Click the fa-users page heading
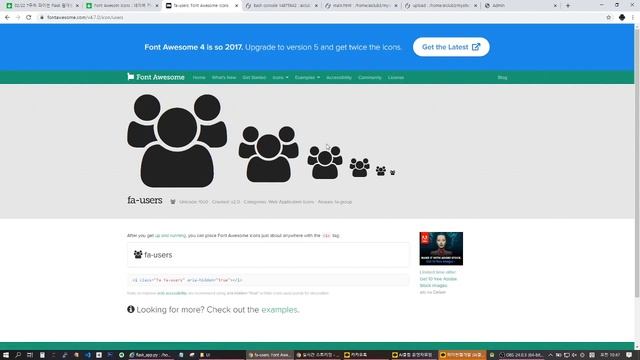 click(145, 200)
